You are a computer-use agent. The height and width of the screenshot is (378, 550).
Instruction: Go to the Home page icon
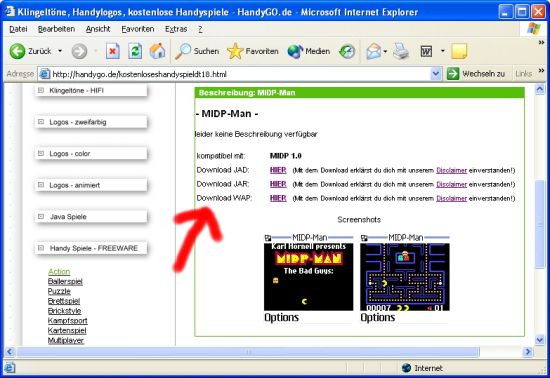[x=157, y=51]
